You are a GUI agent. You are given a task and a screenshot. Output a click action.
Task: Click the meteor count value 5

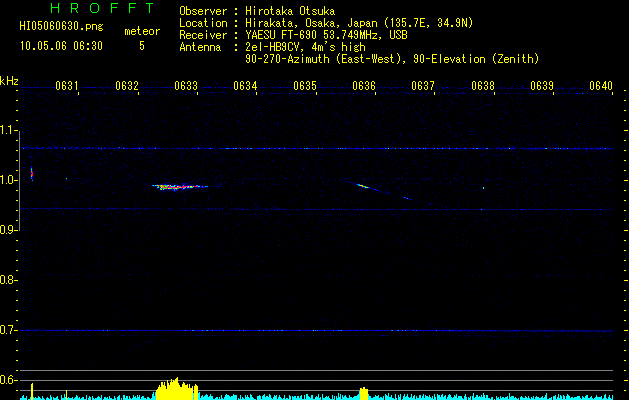(x=142, y=46)
